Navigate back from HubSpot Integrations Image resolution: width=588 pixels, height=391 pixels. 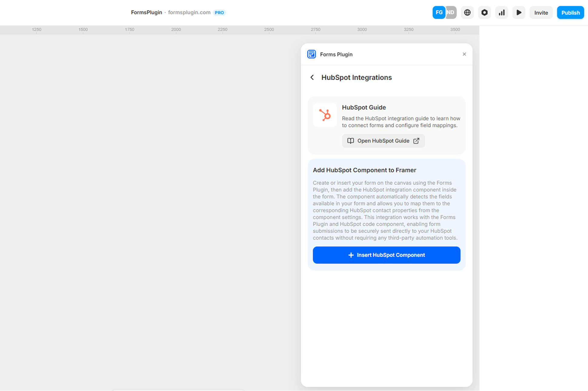coord(312,77)
